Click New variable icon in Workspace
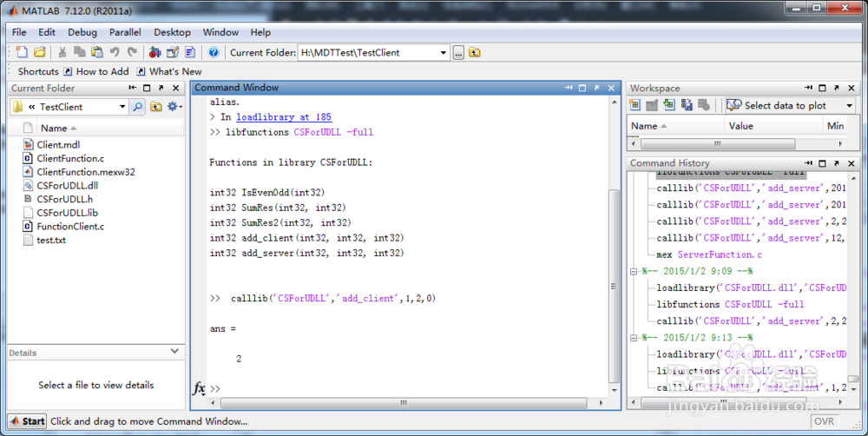Viewport: 868px width, 436px height. [635, 105]
